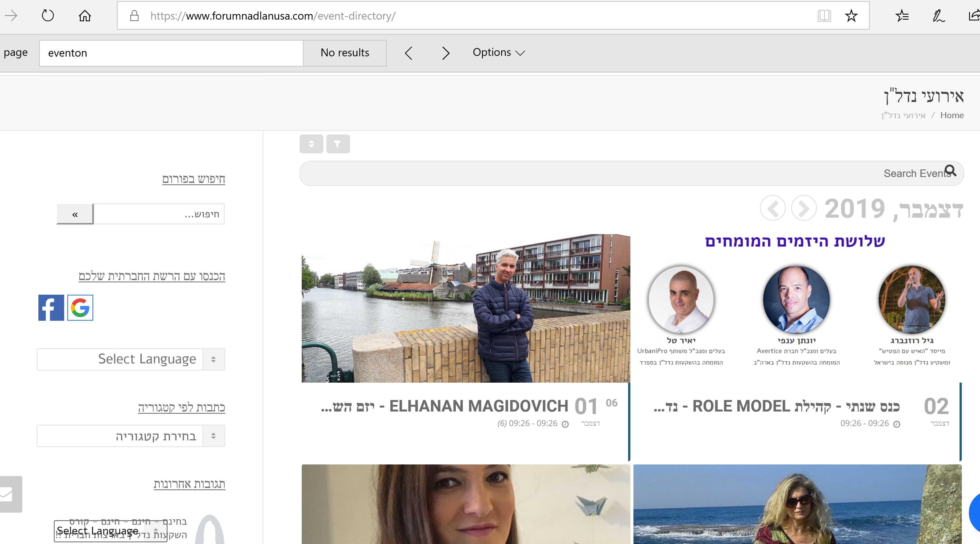980x544 pixels.
Task: Click the events filter funnel button
Action: tap(338, 144)
